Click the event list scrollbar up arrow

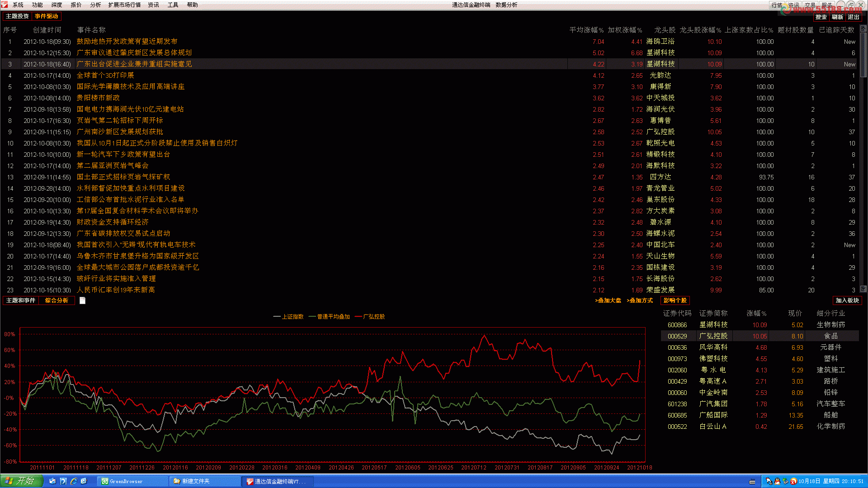863,28
